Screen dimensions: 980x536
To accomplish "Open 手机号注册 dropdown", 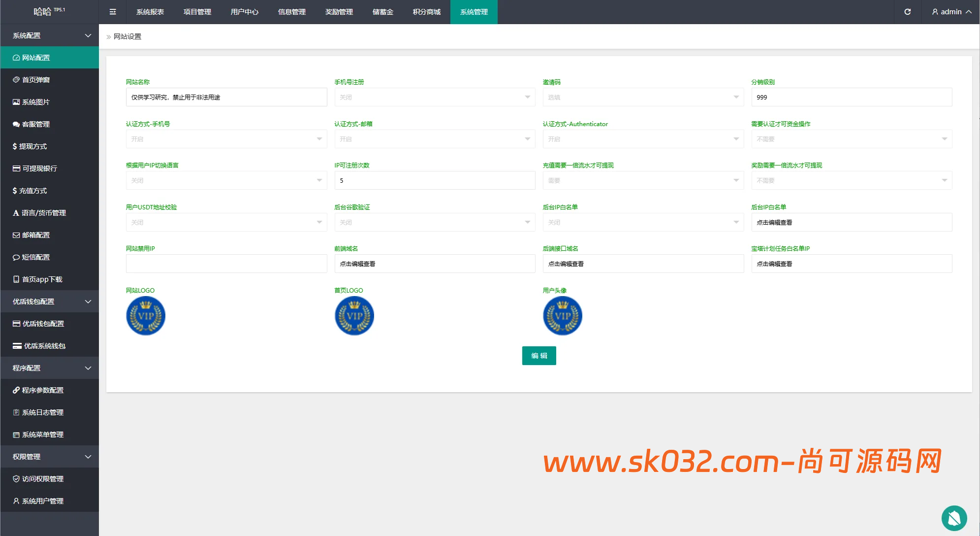I will (x=434, y=97).
